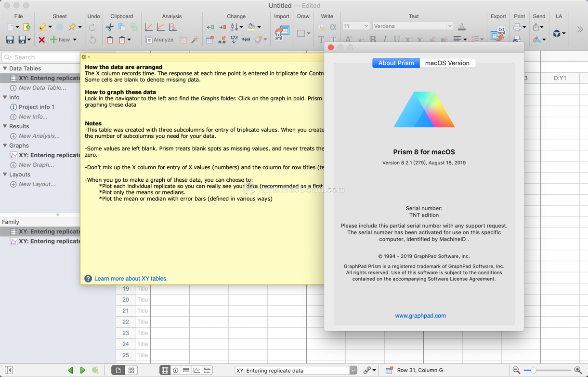This screenshot has width=588, height=377.
Task: Select the XY graph in the Family panel
Action: [45, 241]
